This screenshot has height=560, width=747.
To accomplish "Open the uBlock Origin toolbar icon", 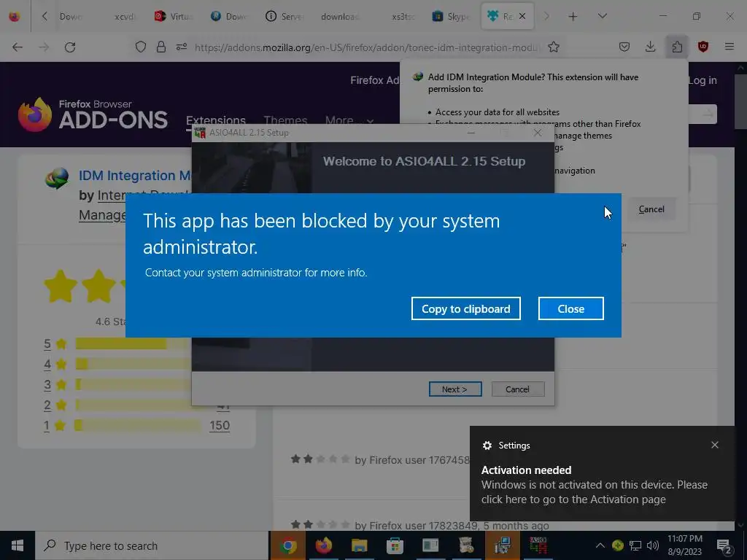I will (703, 47).
